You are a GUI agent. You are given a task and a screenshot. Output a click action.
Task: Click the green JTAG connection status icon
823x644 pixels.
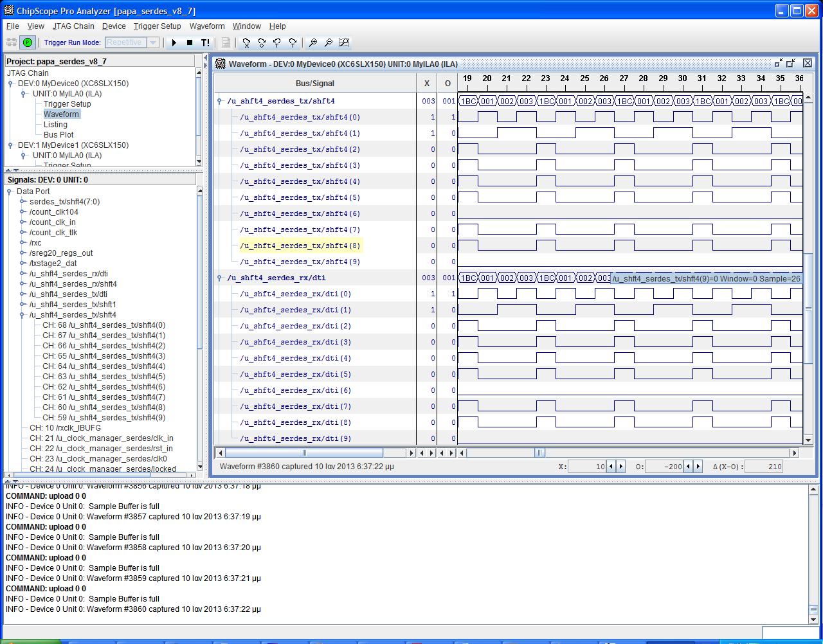point(28,42)
